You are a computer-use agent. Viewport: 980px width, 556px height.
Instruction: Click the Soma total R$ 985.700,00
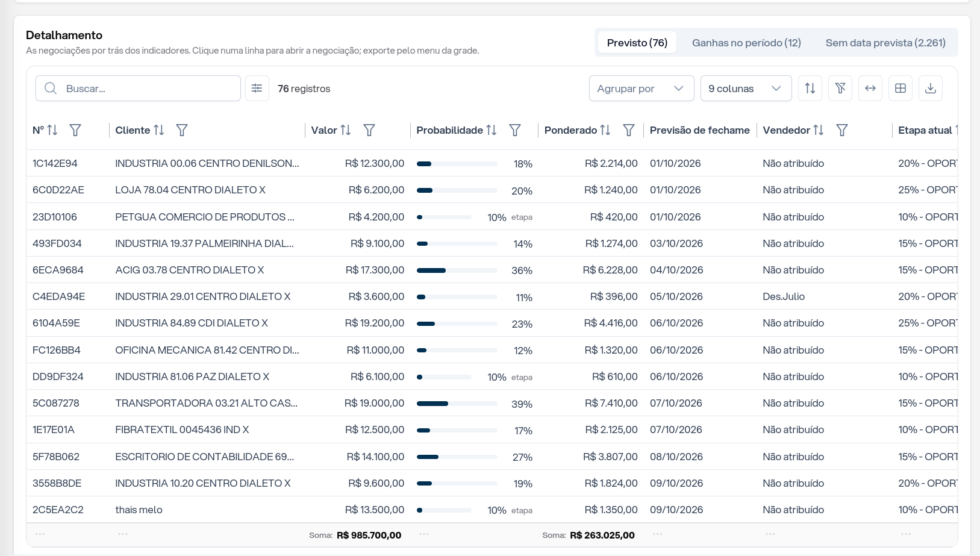[369, 535]
